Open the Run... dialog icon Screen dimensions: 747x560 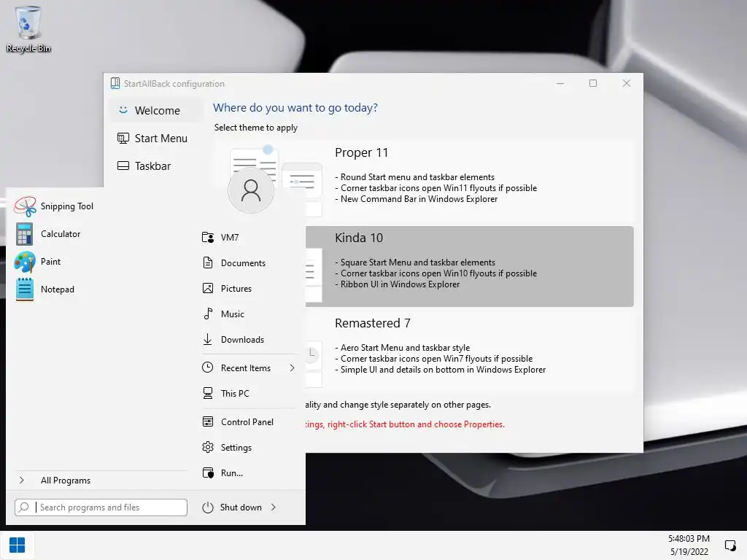tap(208, 472)
